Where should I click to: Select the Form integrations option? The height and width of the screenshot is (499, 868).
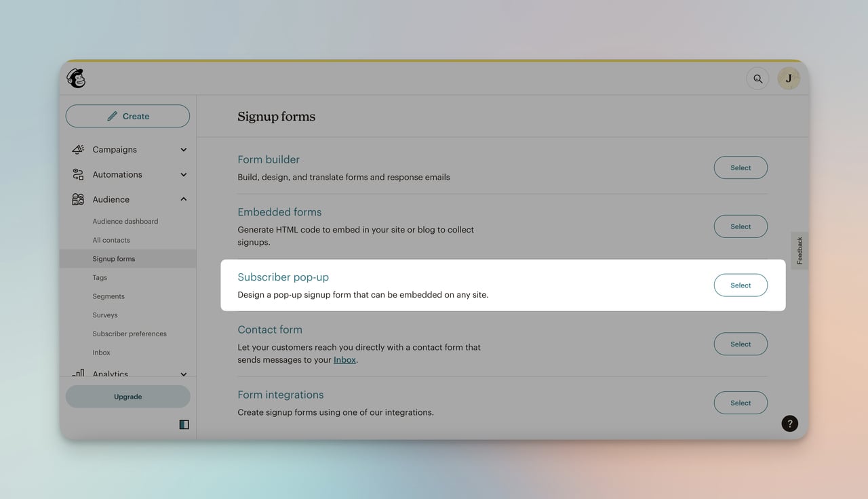click(741, 403)
